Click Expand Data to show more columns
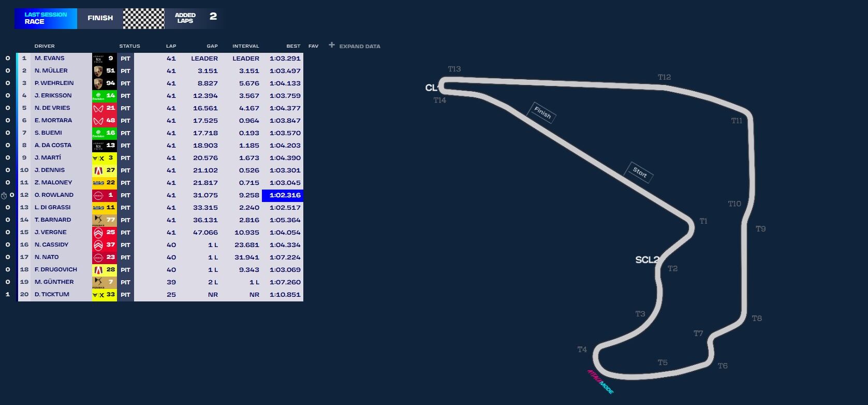 coord(360,46)
